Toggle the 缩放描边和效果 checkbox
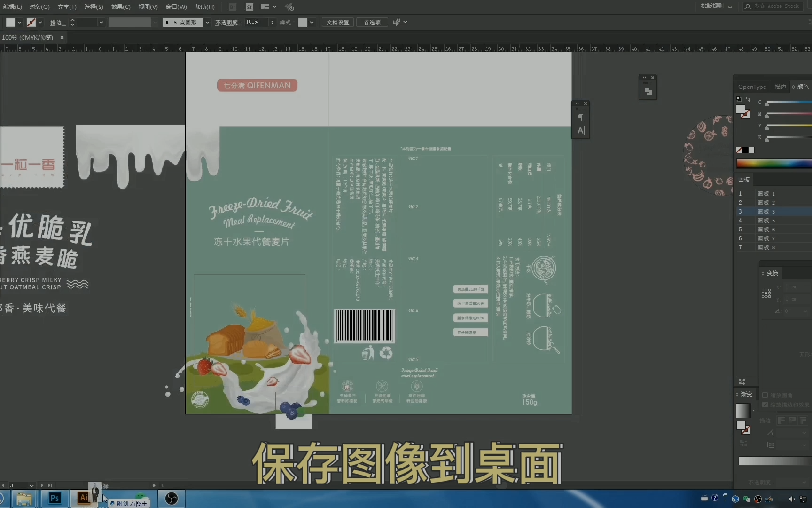The image size is (812, 508). 765,405
